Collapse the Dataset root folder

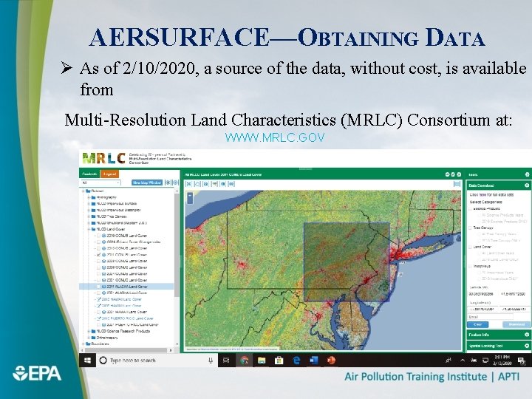(x=83, y=191)
